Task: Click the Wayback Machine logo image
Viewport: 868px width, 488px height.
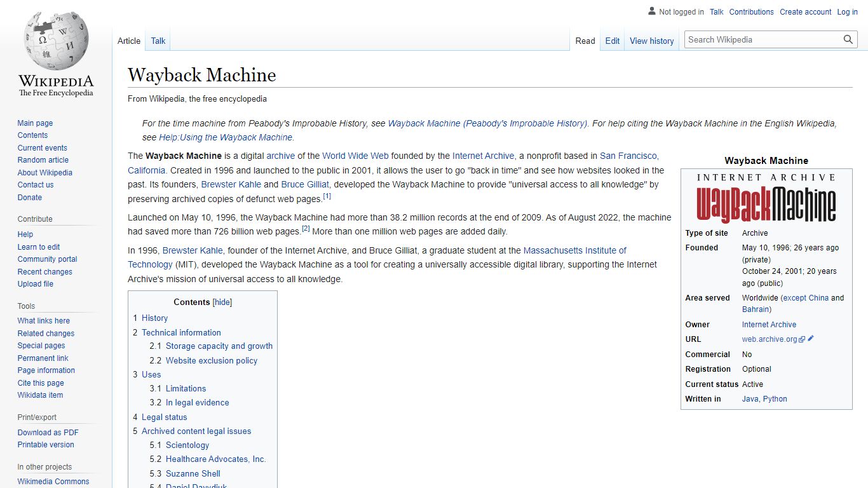Action: [x=766, y=198]
